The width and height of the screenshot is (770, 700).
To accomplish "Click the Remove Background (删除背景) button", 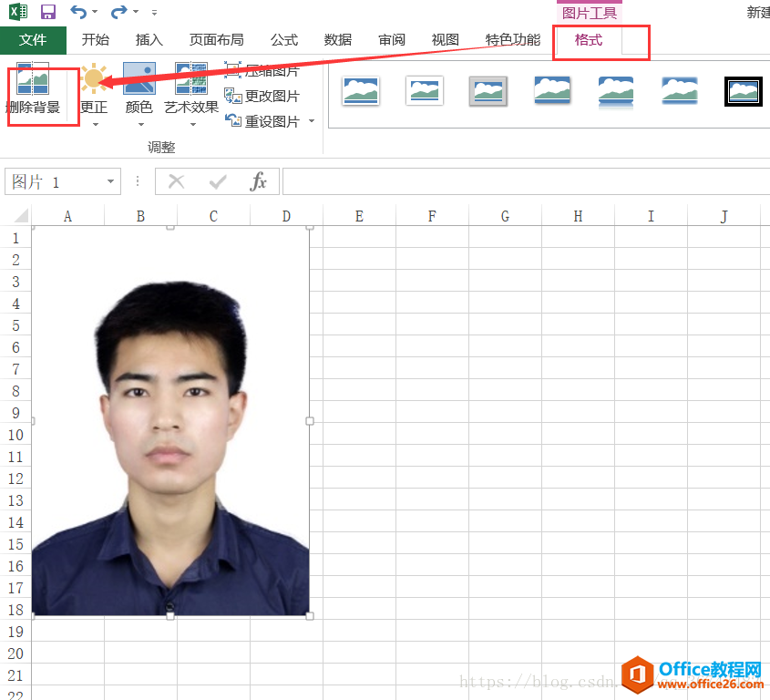I will [x=33, y=88].
